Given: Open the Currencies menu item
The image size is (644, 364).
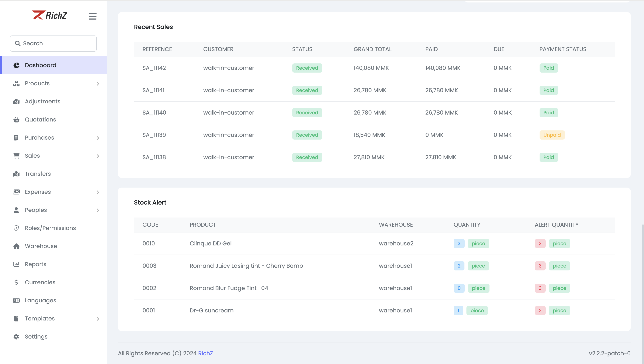Looking at the screenshot, I should coord(53,282).
